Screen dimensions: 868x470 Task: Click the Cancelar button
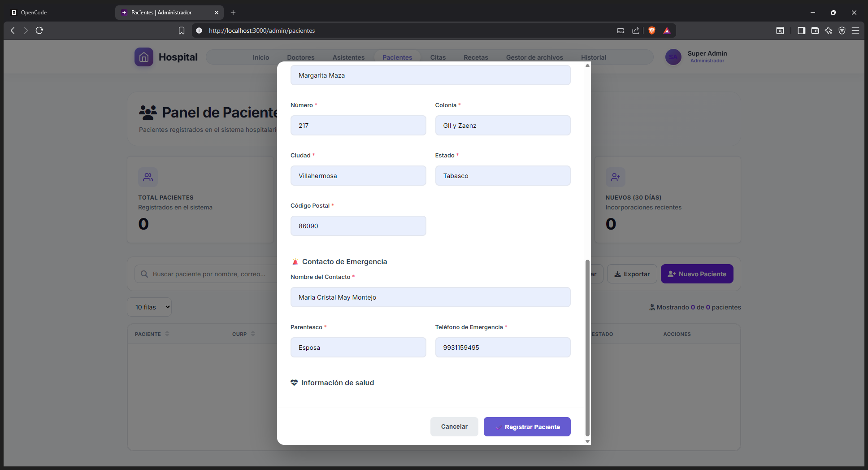coord(454,427)
